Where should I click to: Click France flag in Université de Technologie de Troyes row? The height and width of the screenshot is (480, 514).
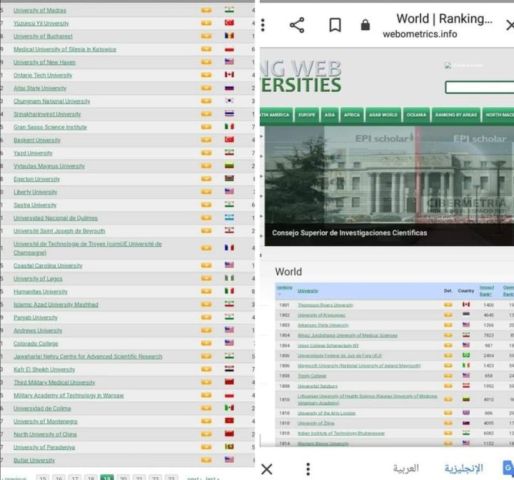[229, 248]
